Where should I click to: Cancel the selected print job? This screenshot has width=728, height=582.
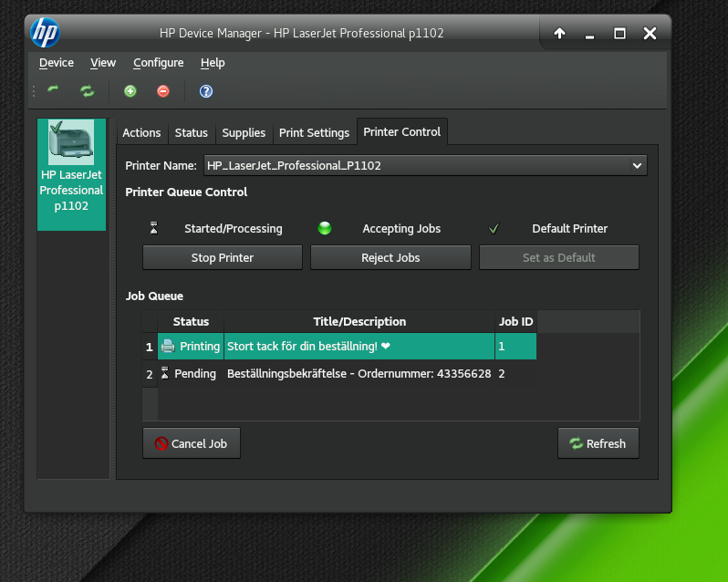click(191, 443)
